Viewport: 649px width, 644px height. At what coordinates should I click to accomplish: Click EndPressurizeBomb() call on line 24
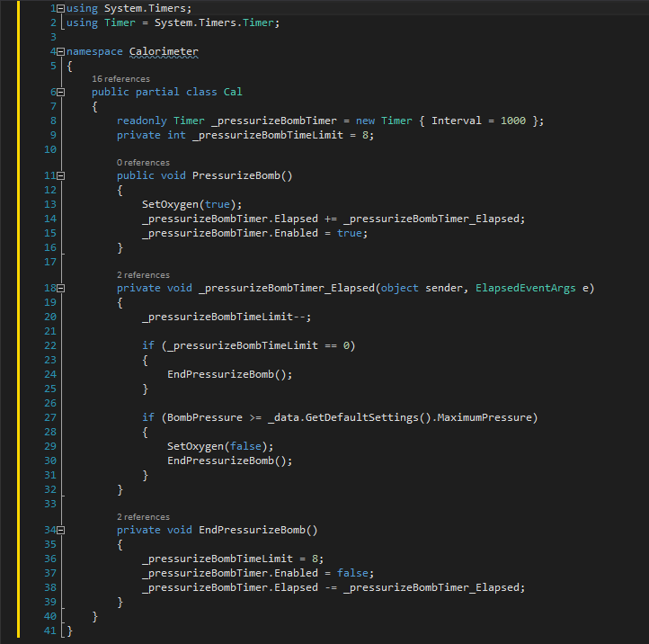(x=227, y=374)
